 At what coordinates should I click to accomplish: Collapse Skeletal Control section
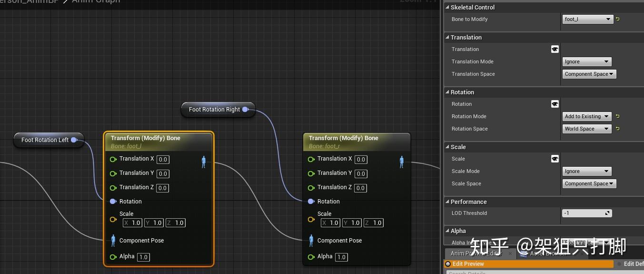coord(447,8)
